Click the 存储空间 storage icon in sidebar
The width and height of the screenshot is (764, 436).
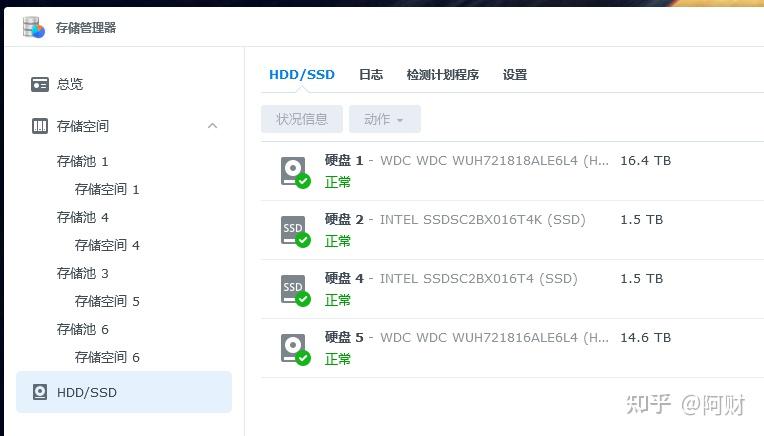coord(39,126)
